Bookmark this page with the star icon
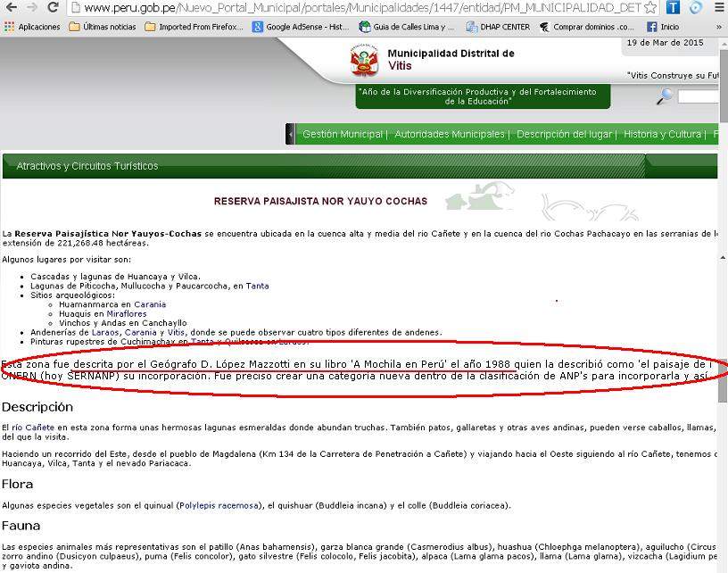 click(650, 8)
